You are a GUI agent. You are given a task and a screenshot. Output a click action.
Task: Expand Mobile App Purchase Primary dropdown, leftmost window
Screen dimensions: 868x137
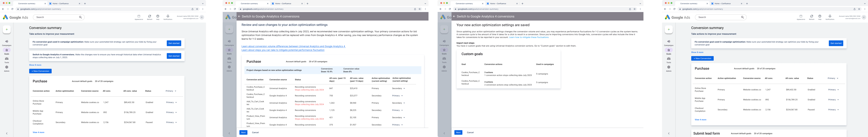171,112
